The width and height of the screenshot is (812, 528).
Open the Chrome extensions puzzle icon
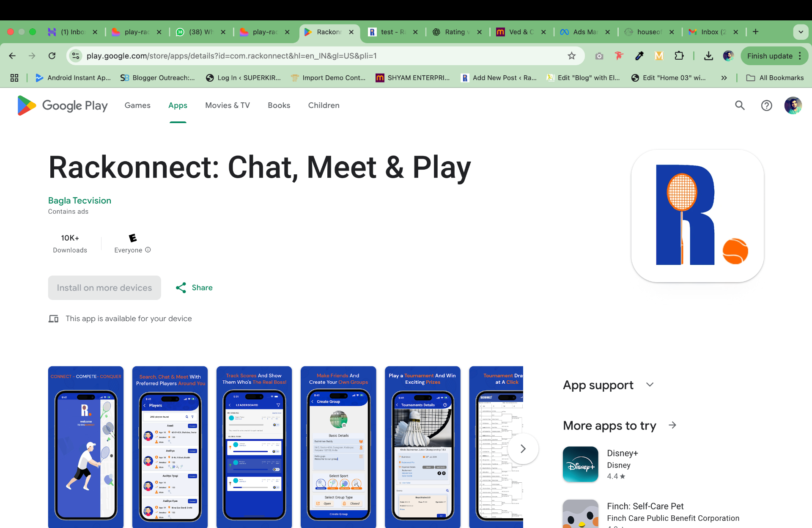pyautogui.click(x=679, y=56)
